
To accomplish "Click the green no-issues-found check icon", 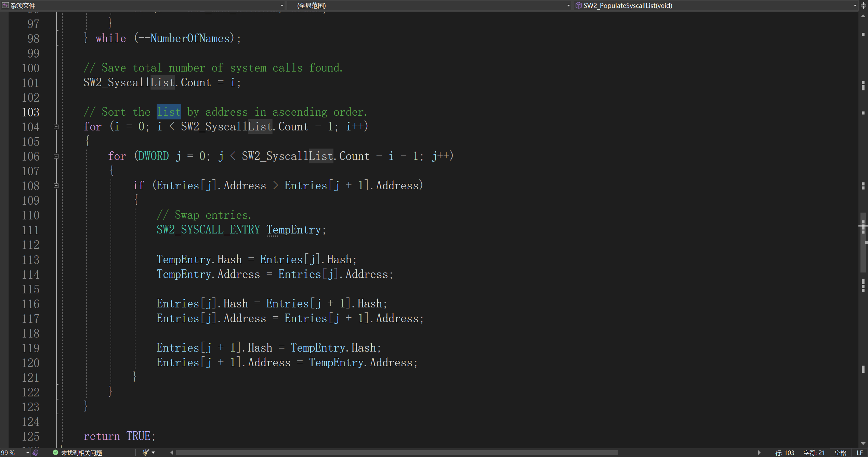I will click(55, 453).
